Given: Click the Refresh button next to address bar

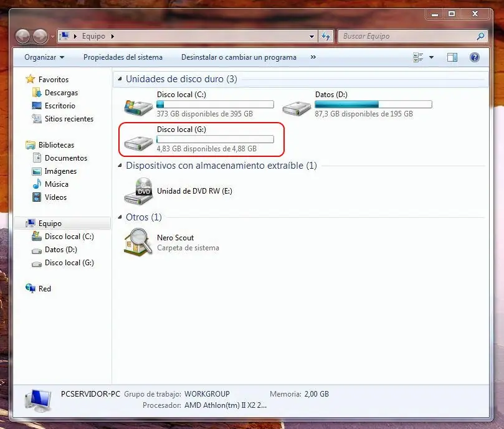Looking at the screenshot, I should click(326, 36).
